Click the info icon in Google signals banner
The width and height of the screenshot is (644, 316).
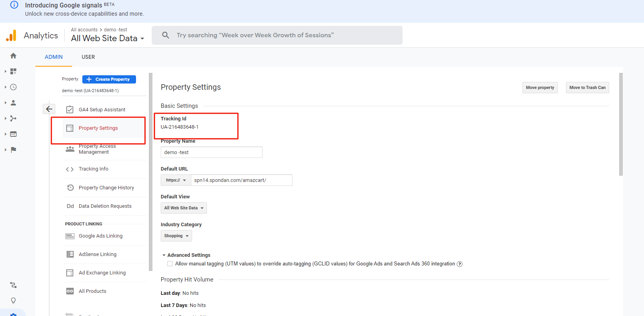click(14, 5)
